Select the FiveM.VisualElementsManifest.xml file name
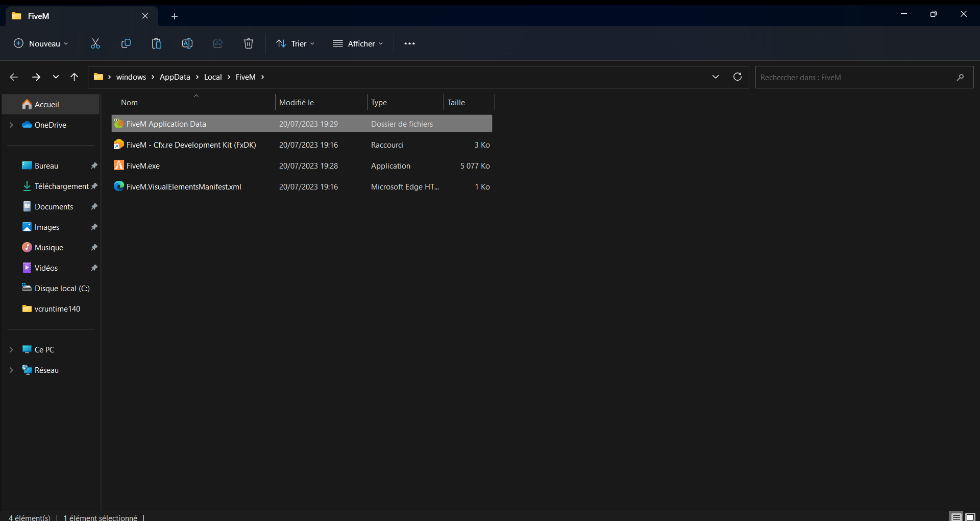Image resolution: width=980 pixels, height=521 pixels. click(184, 187)
